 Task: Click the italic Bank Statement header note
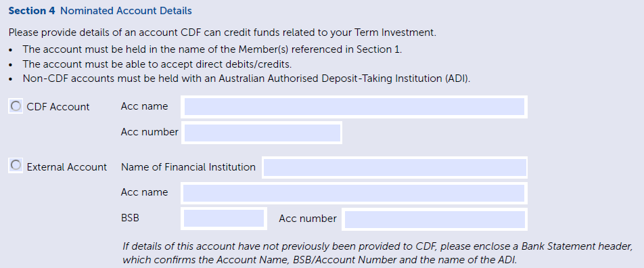pos(377,253)
